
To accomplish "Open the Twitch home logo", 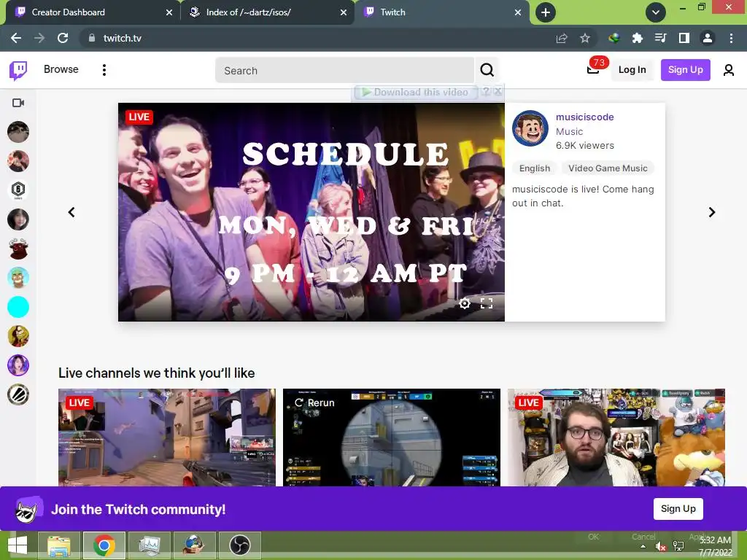I will pyautogui.click(x=18, y=71).
